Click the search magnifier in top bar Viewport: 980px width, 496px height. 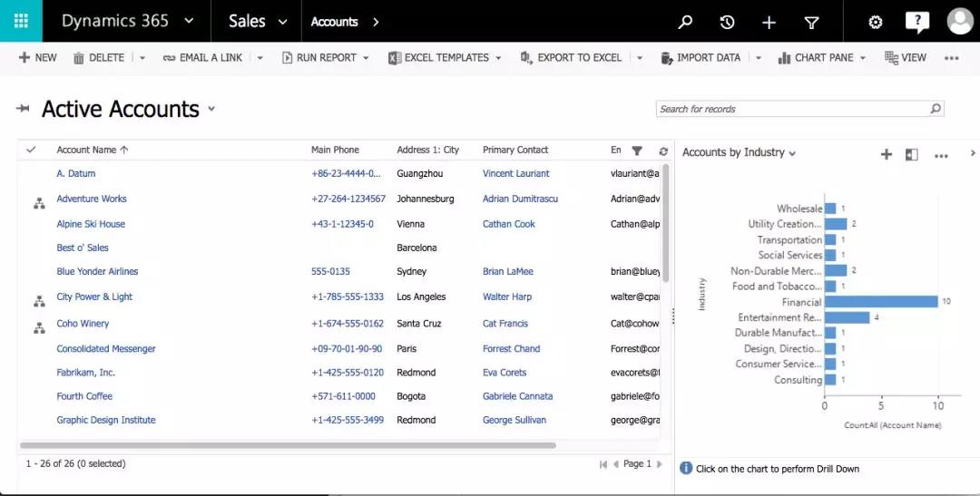pos(685,22)
